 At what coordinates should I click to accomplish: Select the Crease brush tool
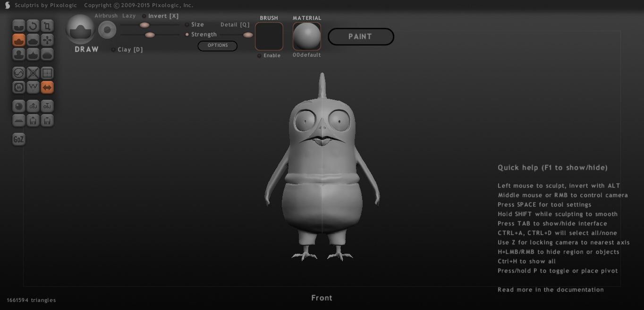(19, 26)
